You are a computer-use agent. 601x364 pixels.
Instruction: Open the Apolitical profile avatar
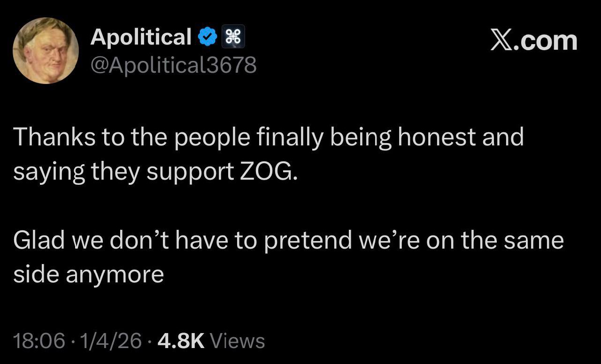pyautogui.click(x=46, y=51)
